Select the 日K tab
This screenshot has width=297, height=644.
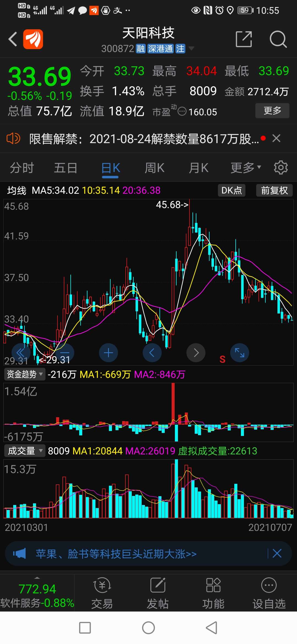tap(111, 168)
